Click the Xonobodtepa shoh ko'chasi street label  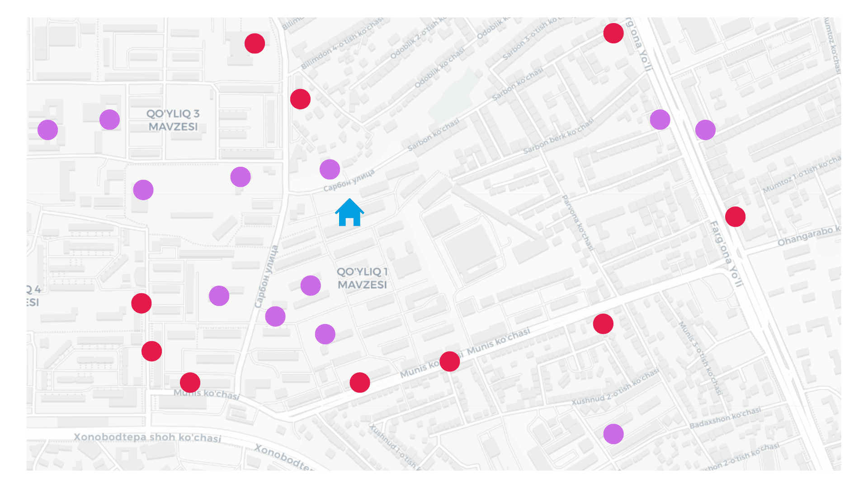coord(147,437)
